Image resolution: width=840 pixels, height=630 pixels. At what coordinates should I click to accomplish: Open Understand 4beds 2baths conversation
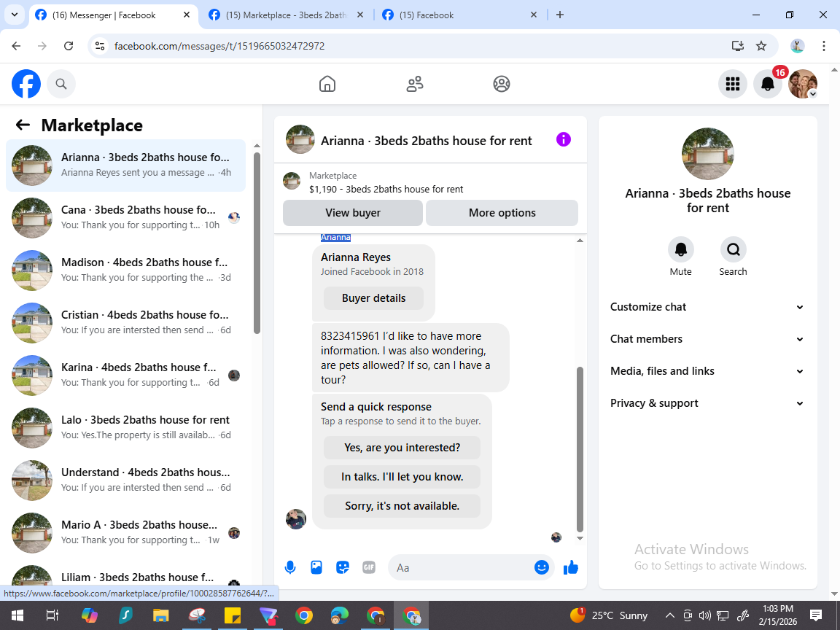(126, 480)
